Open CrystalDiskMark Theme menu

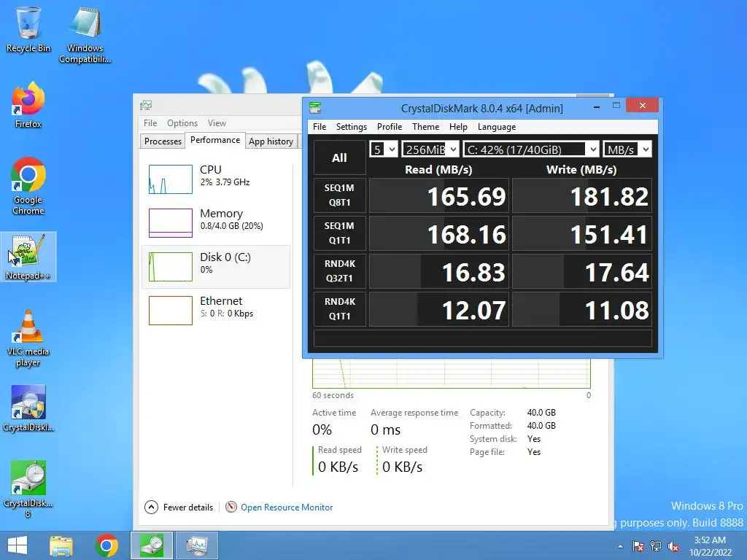point(426,127)
